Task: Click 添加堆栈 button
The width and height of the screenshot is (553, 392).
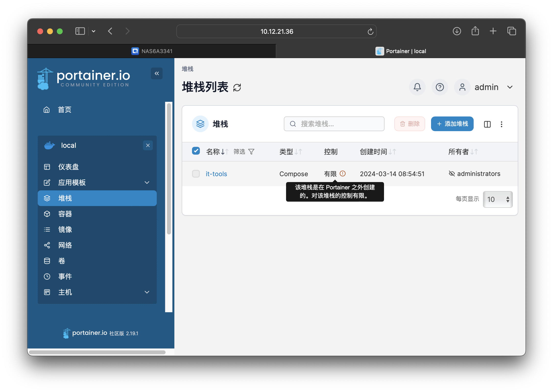Action: (452, 124)
